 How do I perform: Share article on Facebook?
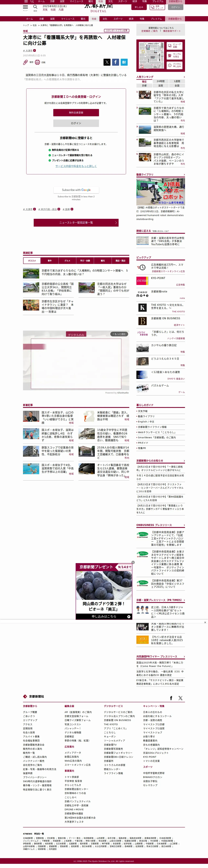(116, 62)
